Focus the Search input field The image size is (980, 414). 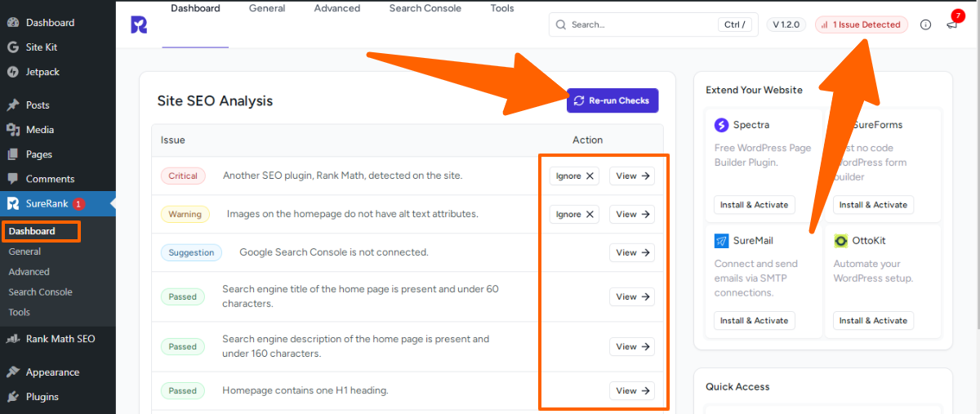click(x=653, y=24)
